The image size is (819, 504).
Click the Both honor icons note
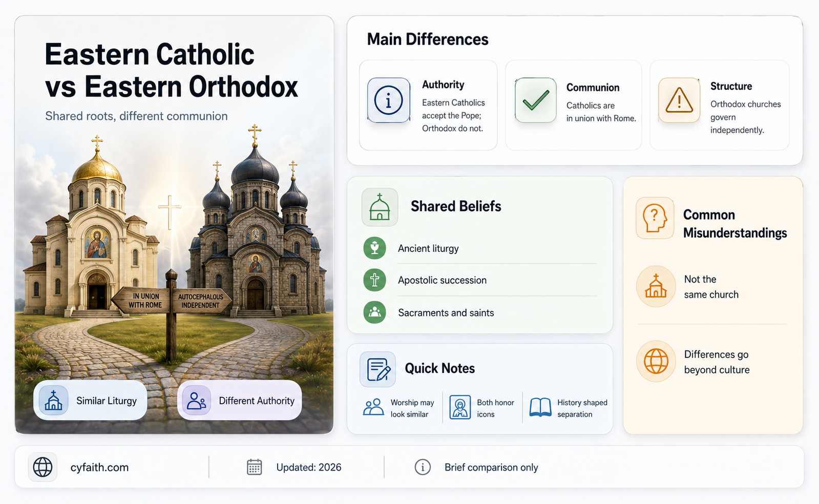pyautogui.click(x=495, y=408)
